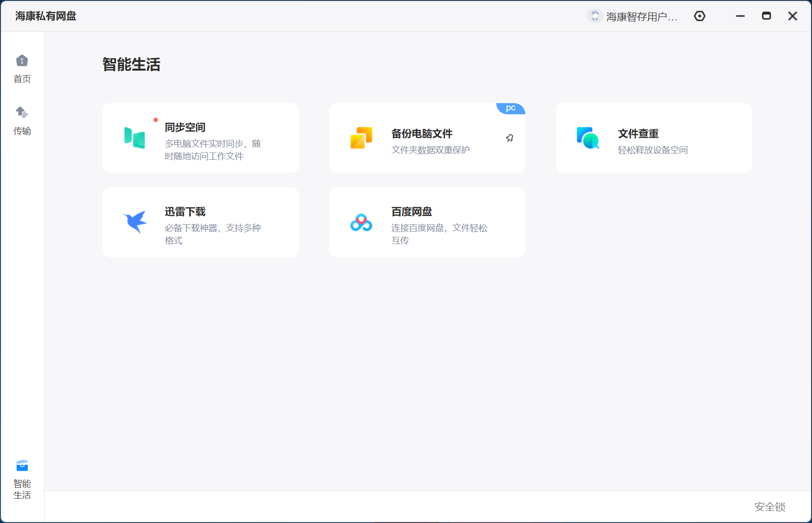Open the 传输 transfer icon in sidebar
812x523 pixels.
point(22,112)
